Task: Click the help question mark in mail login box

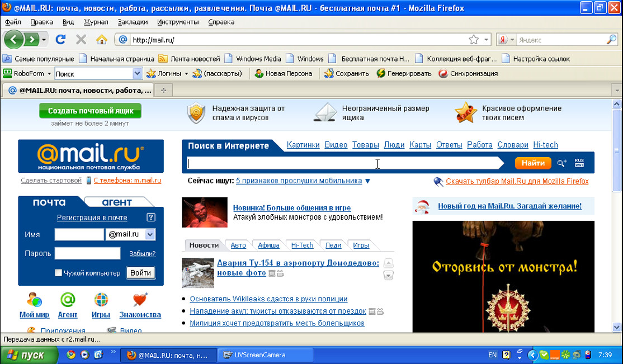Action: [x=150, y=218]
